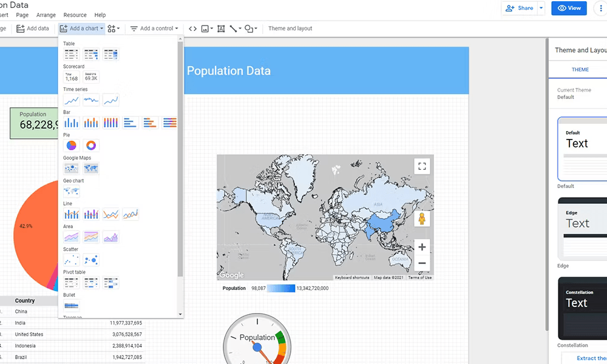Open the Page menu
The height and width of the screenshot is (364, 607).
coord(22,15)
